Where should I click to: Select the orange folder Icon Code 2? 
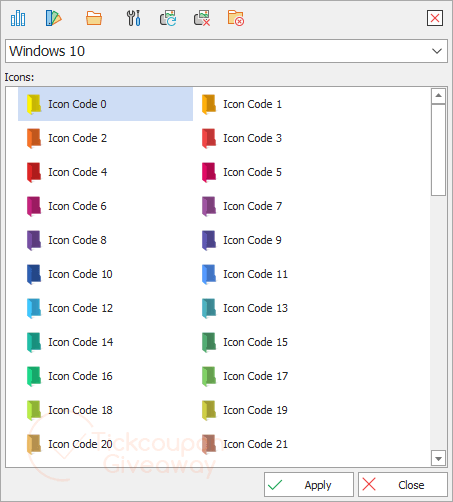(x=105, y=138)
